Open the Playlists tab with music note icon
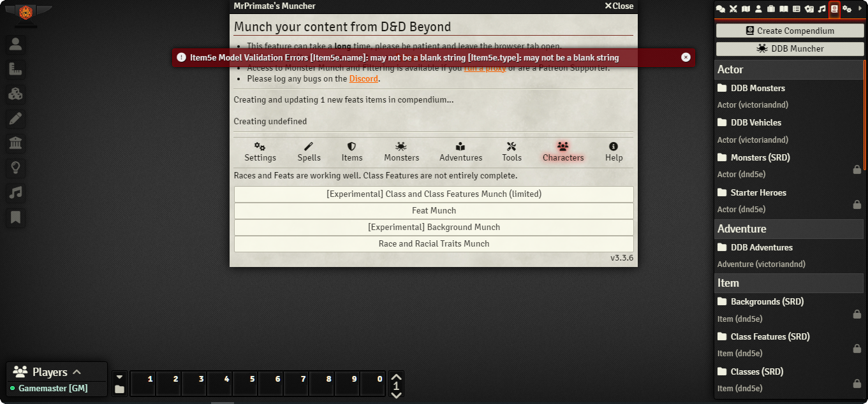Image resolution: width=868 pixels, height=404 pixels. (x=823, y=9)
